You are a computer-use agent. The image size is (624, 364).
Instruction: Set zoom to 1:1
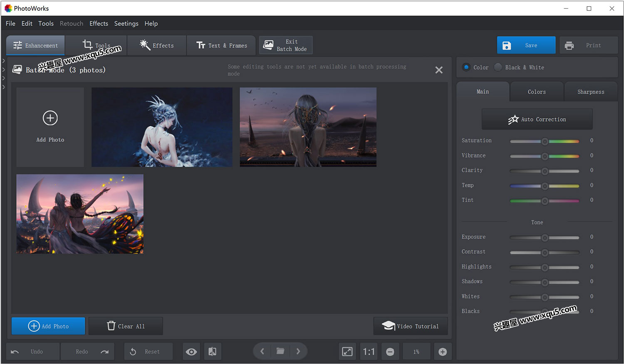pyautogui.click(x=369, y=352)
